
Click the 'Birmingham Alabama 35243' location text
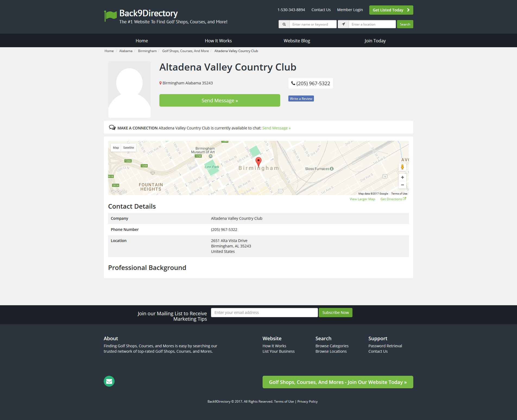[188, 83]
